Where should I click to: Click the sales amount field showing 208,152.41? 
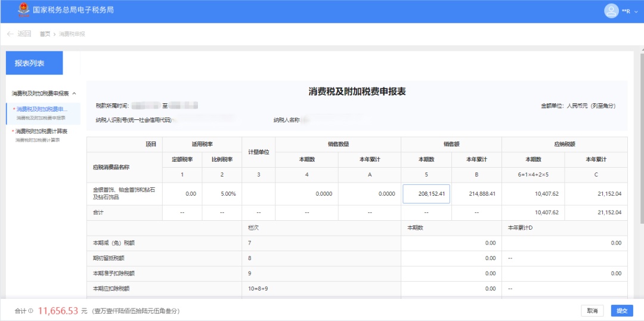426,194
